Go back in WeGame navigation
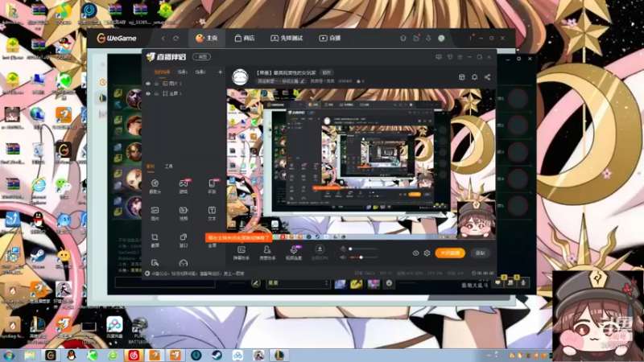The height and width of the screenshot is (362, 644). [163, 38]
